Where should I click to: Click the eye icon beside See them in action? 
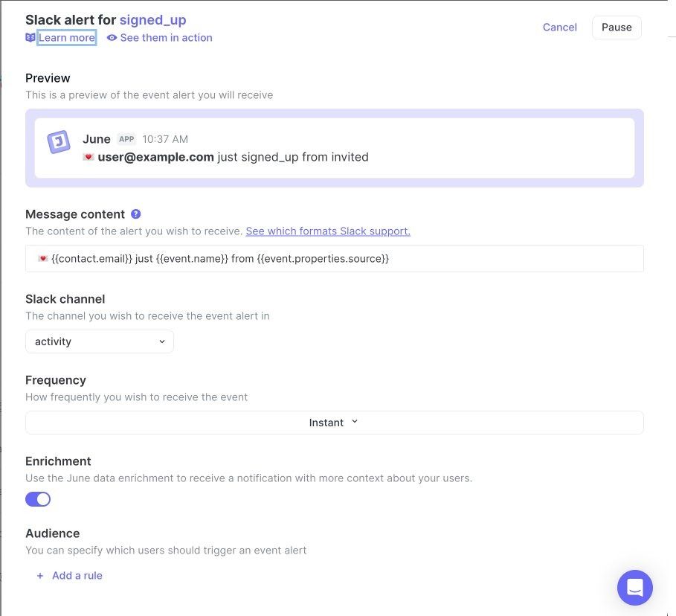tap(112, 38)
